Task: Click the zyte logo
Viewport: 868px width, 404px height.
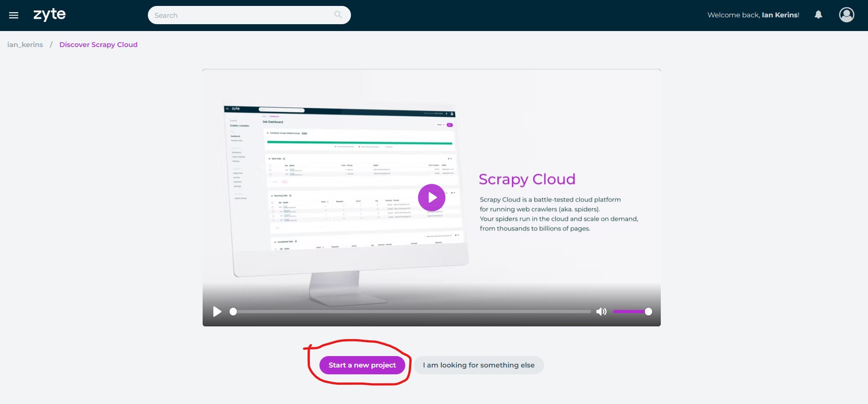Action: coord(49,15)
